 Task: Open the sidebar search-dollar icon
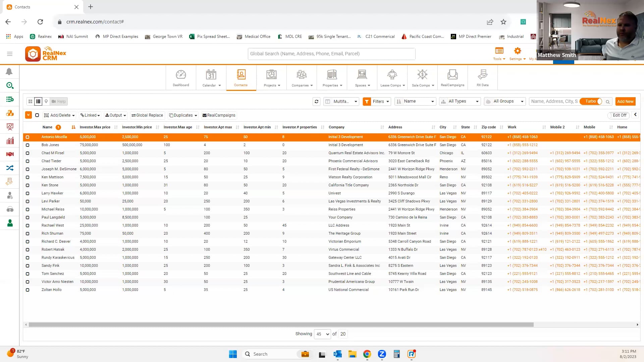pyautogui.click(x=10, y=85)
